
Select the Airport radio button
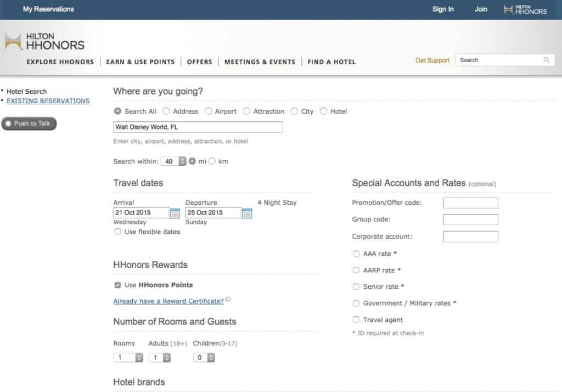(208, 111)
